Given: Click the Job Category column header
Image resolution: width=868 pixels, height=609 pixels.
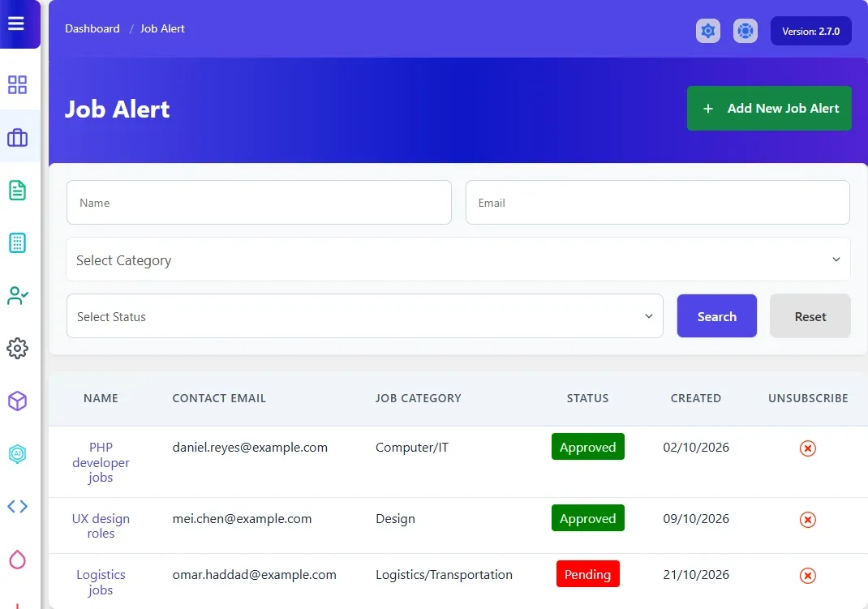Looking at the screenshot, I should [418, 398].
